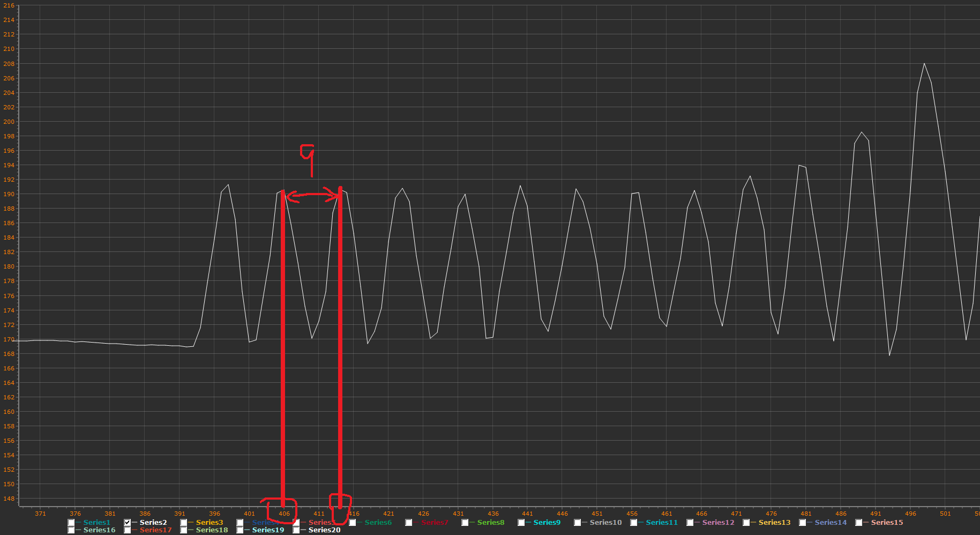Click the 496 label on the X axis

click(911, 514)
